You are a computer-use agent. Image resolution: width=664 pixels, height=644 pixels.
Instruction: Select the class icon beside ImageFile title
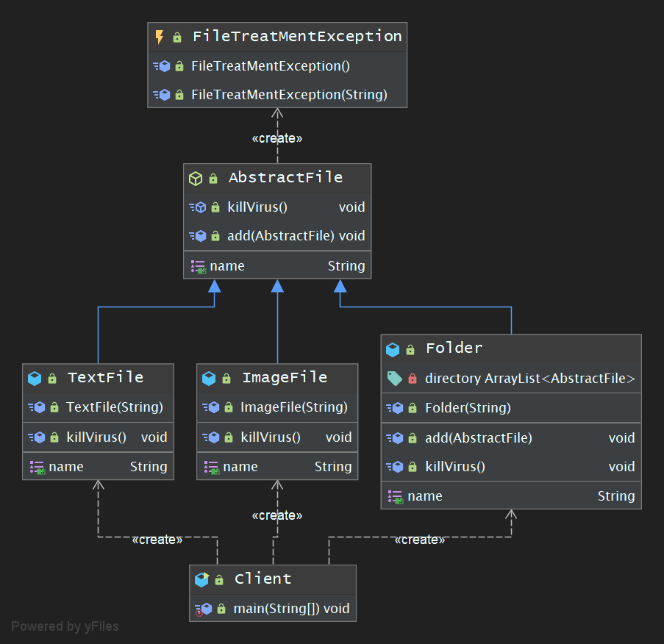click(209, 378)
